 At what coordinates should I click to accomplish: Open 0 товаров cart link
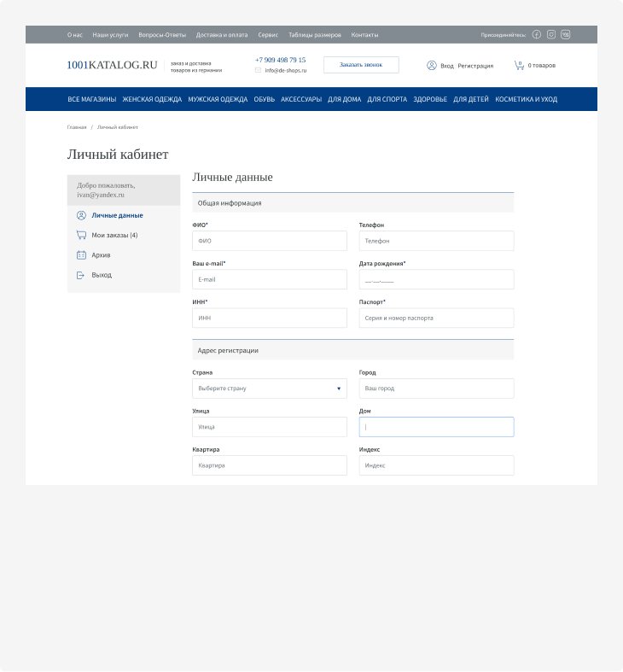(x=542, y=65)
